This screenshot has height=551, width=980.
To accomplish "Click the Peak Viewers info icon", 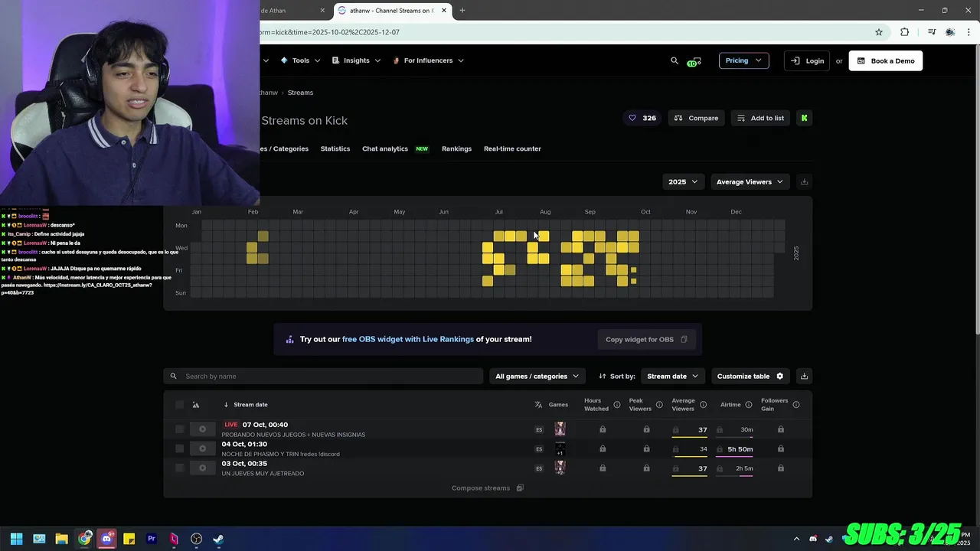I will (659, 404).
